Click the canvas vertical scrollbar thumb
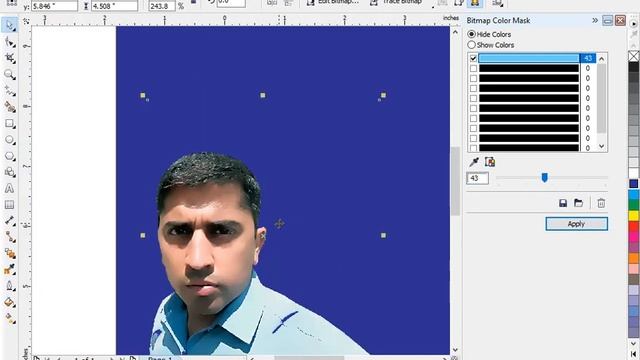The image size is (640, 360). pos(455,181)
